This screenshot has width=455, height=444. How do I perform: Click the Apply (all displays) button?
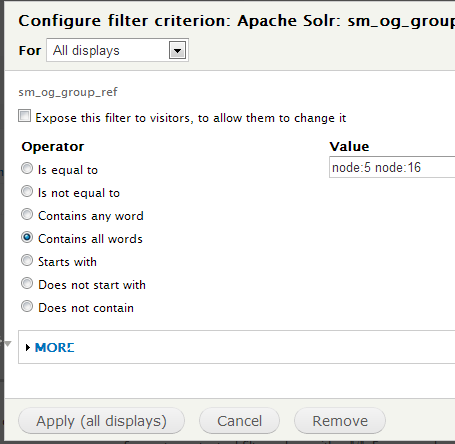pos(101,421)
